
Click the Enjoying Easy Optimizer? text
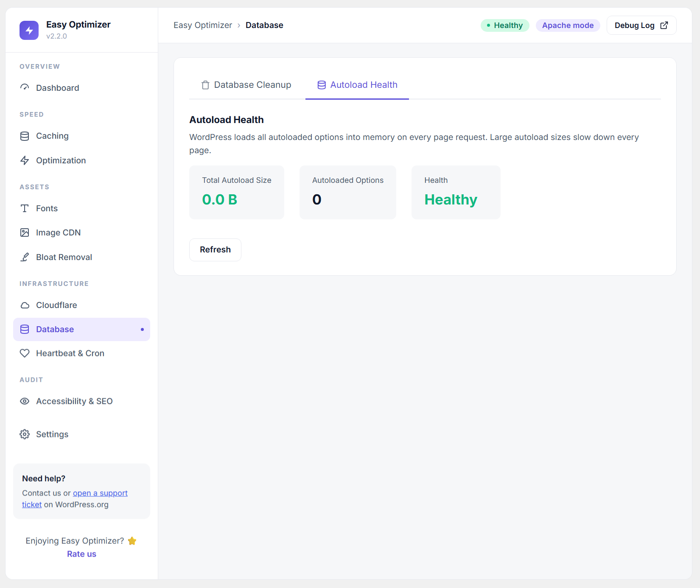pos(75,541)
